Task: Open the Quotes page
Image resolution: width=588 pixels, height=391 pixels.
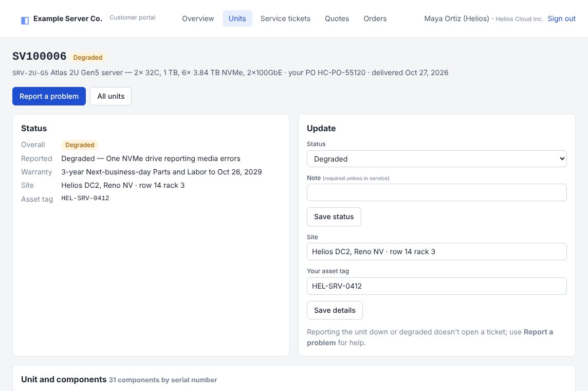Action: [337, 19]
